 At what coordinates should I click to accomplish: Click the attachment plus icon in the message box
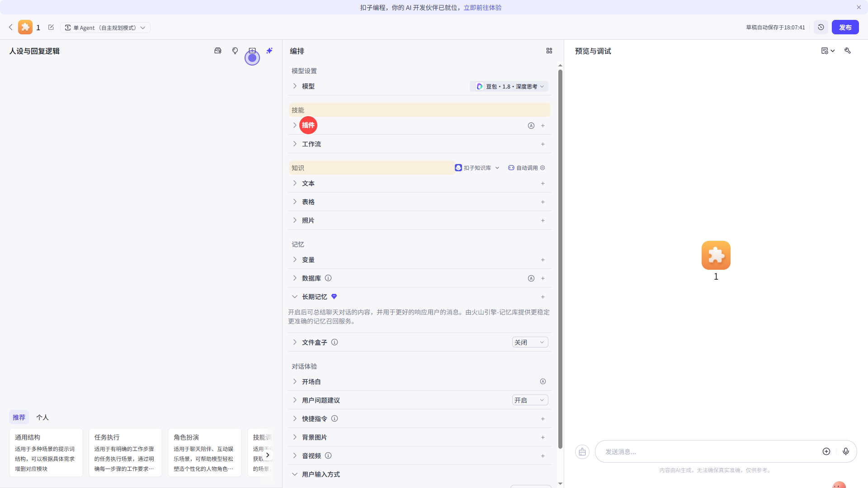pos(826,451)
